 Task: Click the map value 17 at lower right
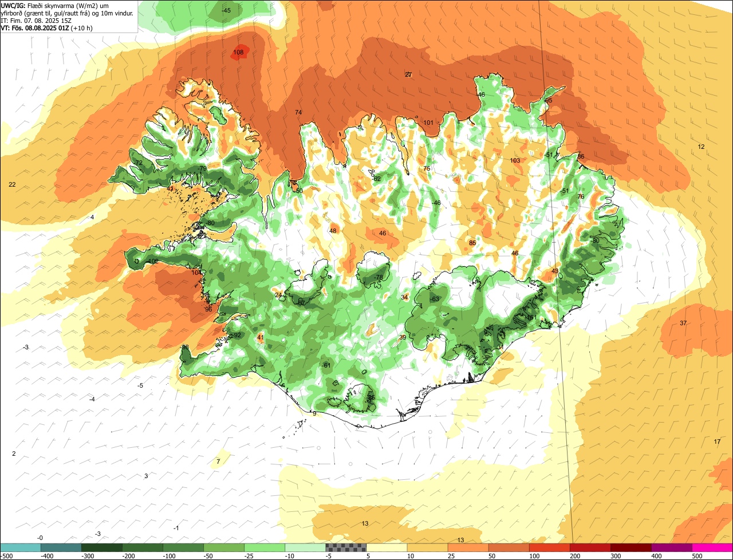coord(717,441)
